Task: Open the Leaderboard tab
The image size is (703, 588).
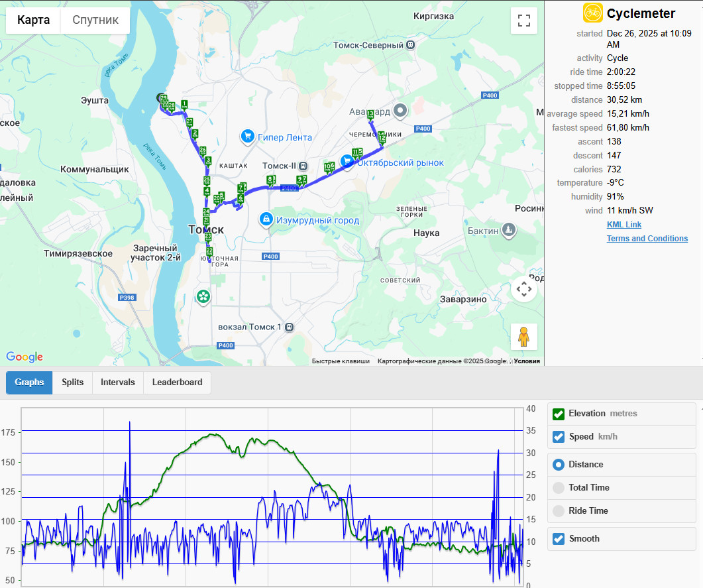Action: click(177, 382)
